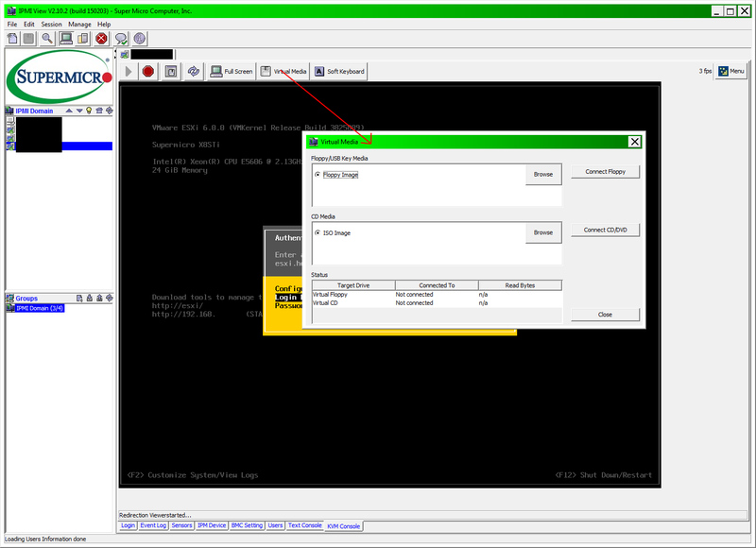Click the refresh screen icon in KVM toolbar
The image size is (756, 548).
click(x=194, y=71)
